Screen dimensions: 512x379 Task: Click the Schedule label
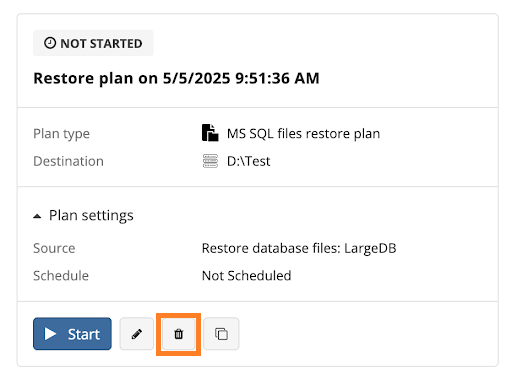click(61, 276)
